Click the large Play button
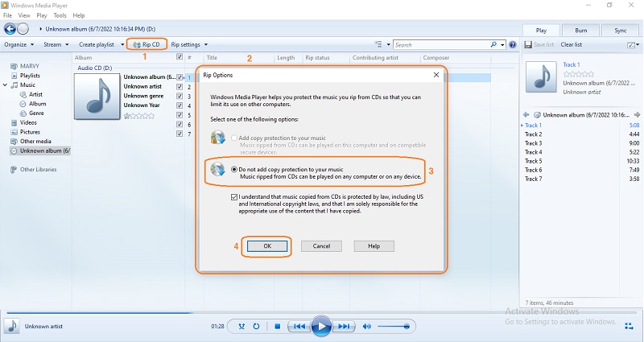 pos(321,327)
